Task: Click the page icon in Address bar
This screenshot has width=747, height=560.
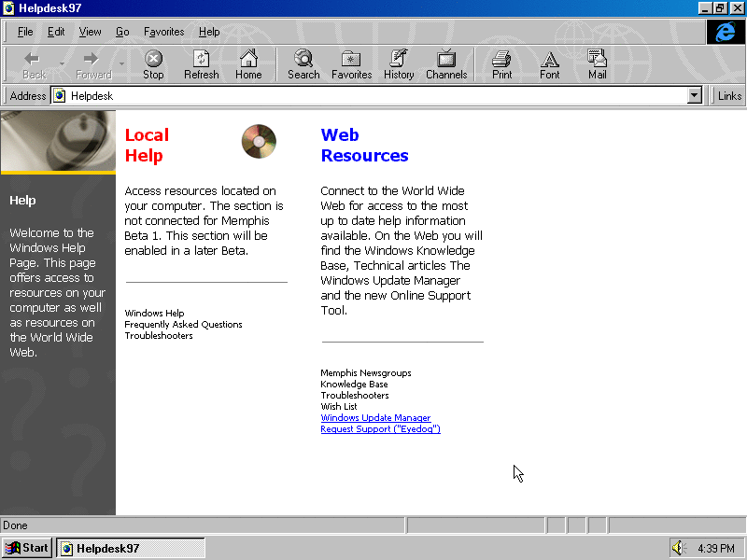Action: [60, 96]
